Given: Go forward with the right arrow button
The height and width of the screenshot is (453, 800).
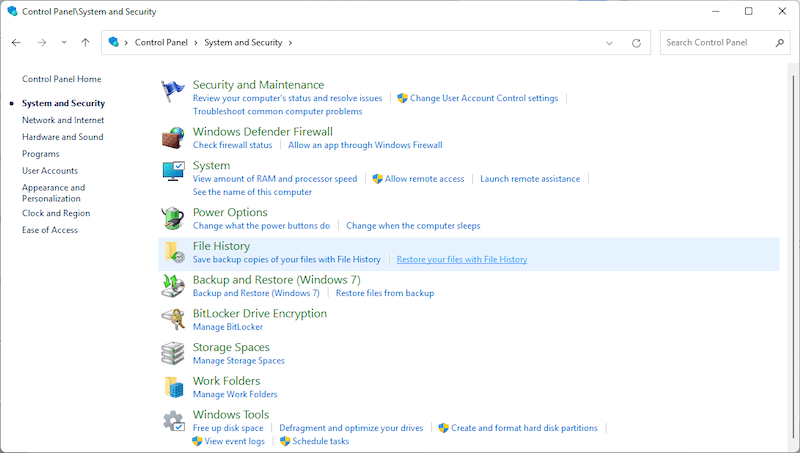Looking at the screenshot, I should 42,43.
